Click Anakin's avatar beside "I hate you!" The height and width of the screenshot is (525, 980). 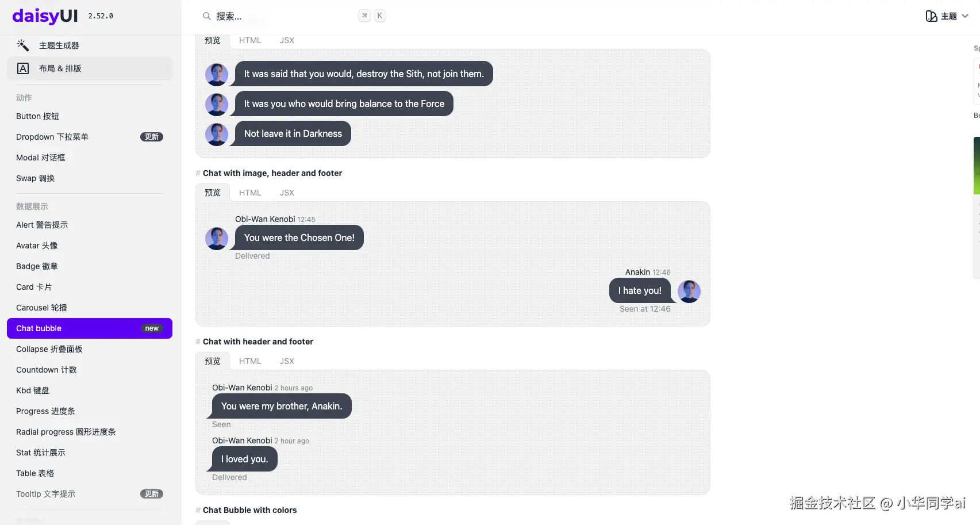click(689, 292)
